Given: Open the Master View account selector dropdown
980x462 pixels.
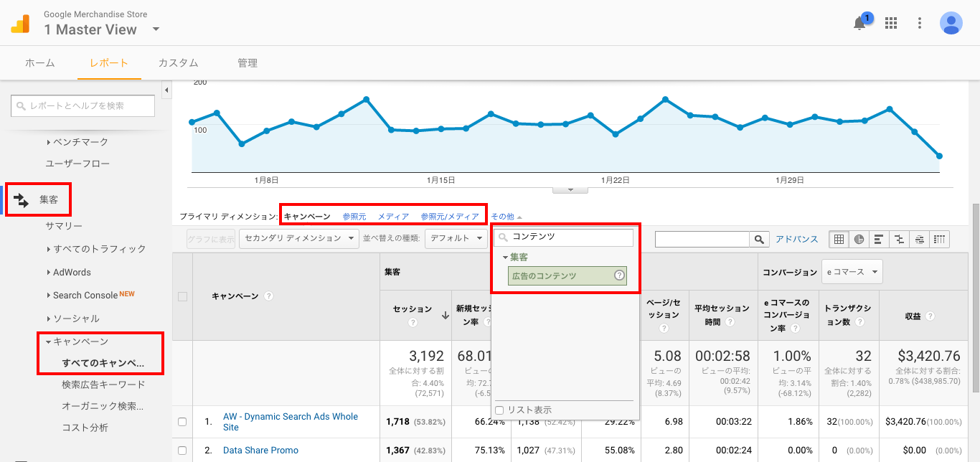Looking at the screenshot, I should click(x=156, y=29).
